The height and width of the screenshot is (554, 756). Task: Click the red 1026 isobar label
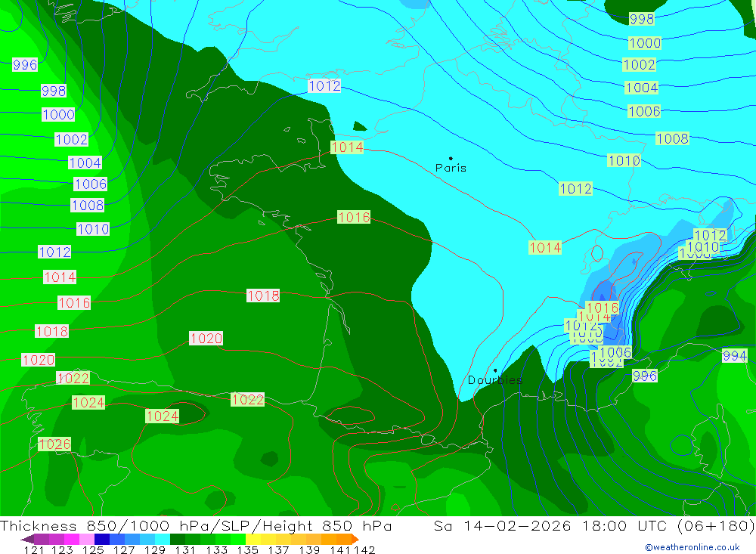click(54, 444)
